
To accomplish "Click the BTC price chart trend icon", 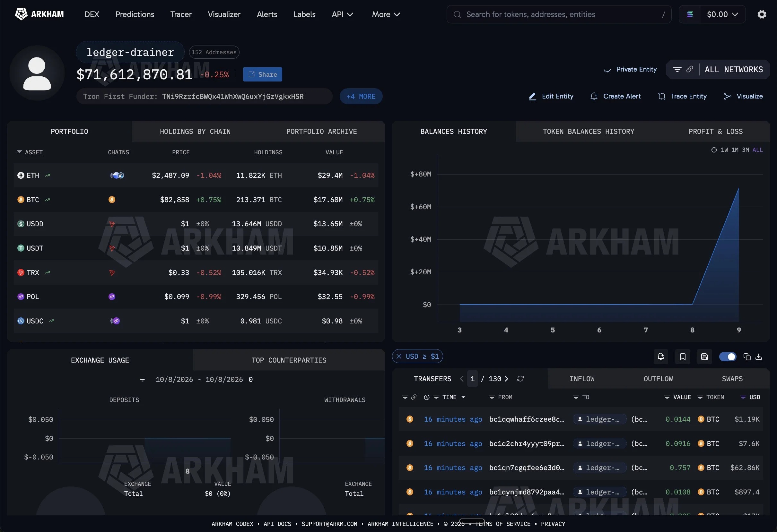I will tap(48, 200).
